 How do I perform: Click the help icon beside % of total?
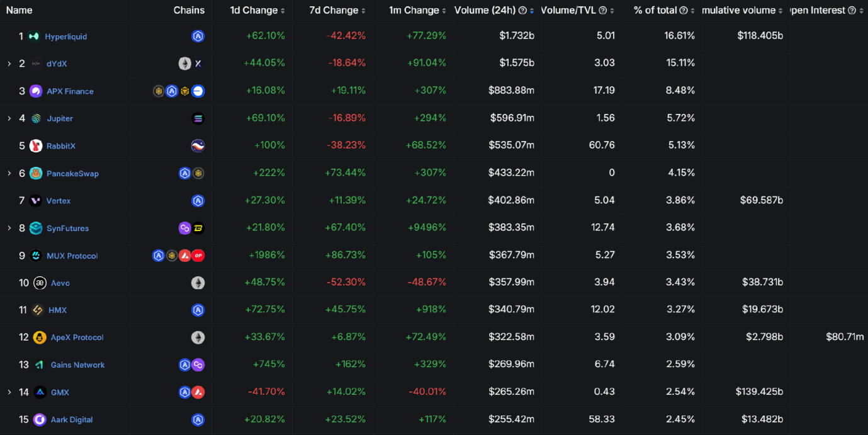tap(684, 11)
